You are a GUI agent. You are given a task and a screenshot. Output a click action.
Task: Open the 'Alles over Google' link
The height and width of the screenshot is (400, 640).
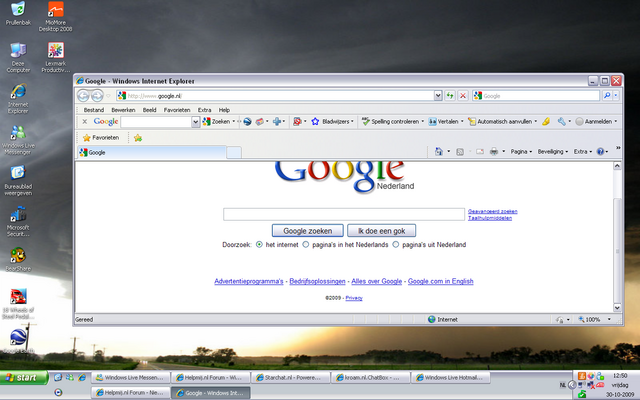tap(377, 281)
